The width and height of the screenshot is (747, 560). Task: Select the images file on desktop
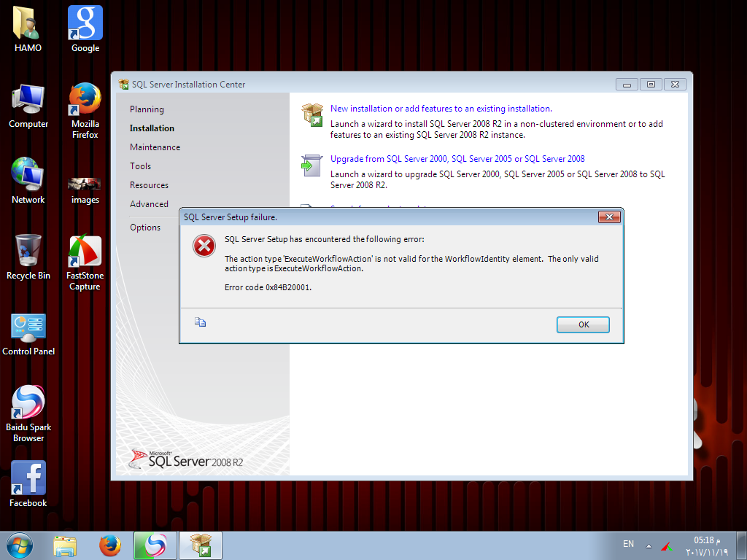coord(85,190)
